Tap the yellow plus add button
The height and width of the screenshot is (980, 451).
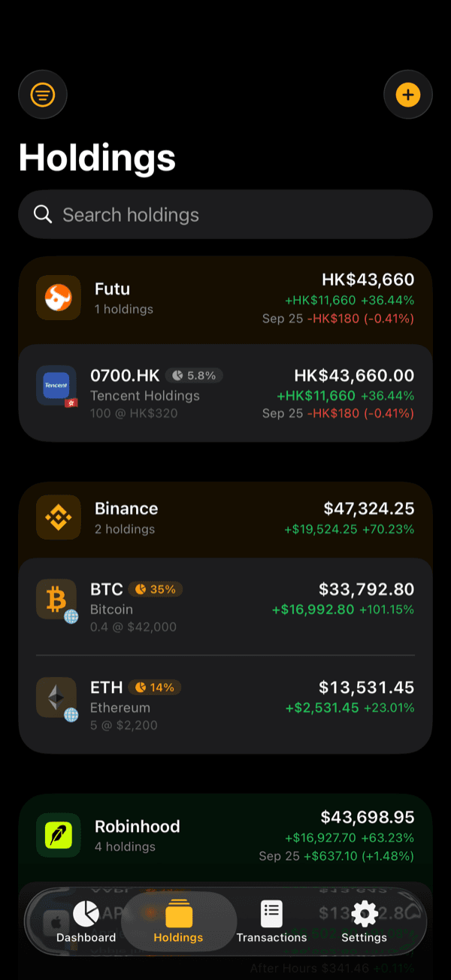(x=408, y=95)
